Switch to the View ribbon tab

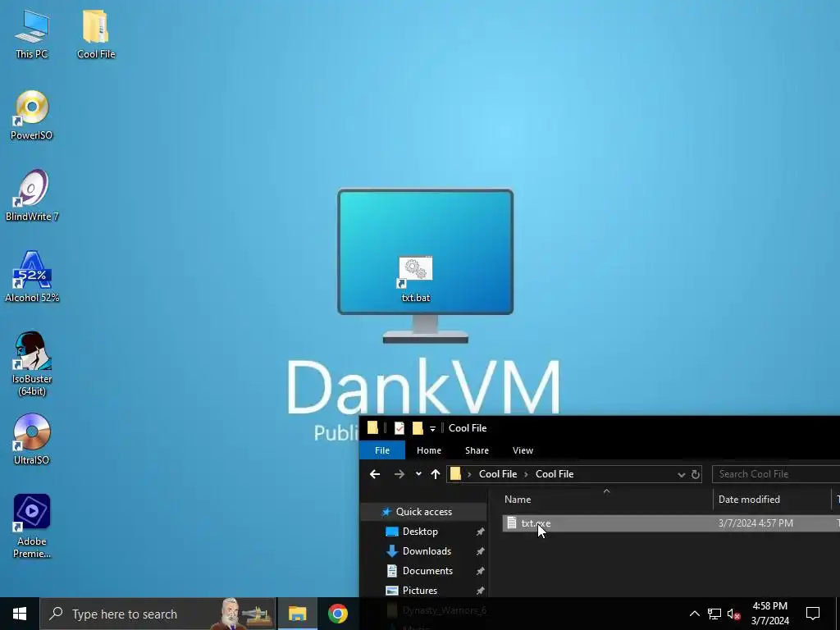point(523,450)
